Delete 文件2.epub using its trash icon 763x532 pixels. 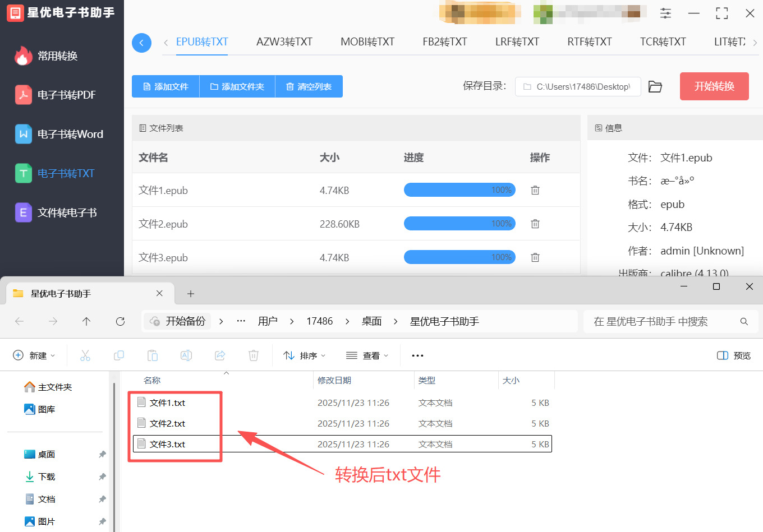535,223
